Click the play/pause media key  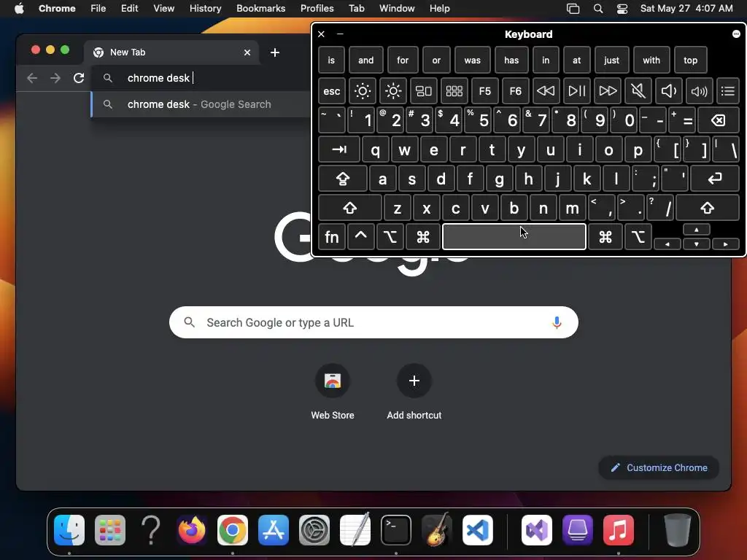pyautogui.click(x=576, y=90)
